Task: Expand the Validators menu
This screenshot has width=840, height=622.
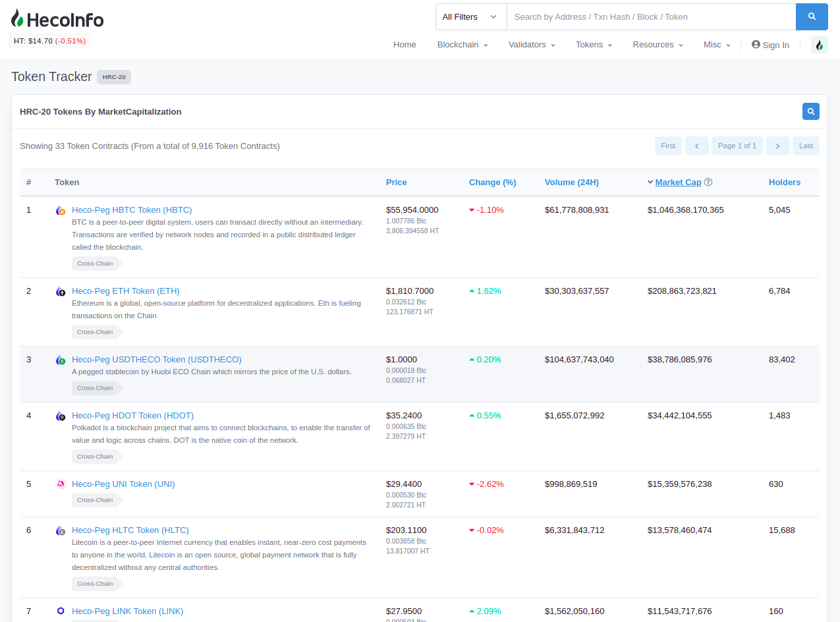Action: [x=532, y=45]
